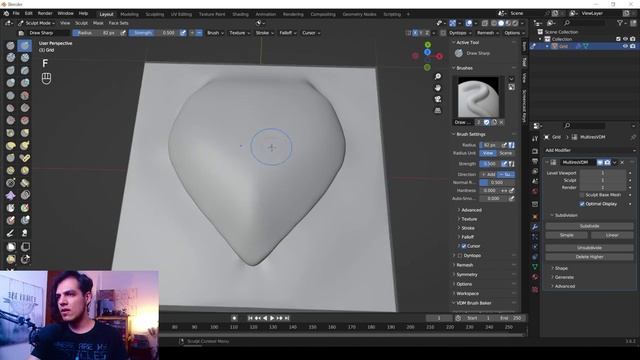Screen dimensions: 640x360
Task: Click the red X axis navigation gizmo
Action: click(439, 56)
